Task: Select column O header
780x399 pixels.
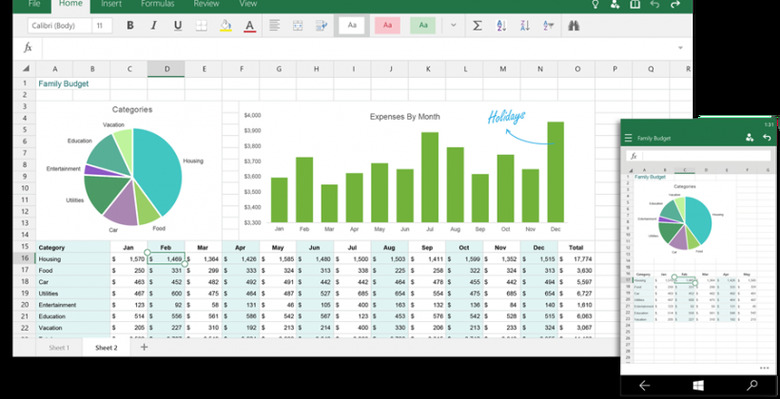Action: point(577,69)
